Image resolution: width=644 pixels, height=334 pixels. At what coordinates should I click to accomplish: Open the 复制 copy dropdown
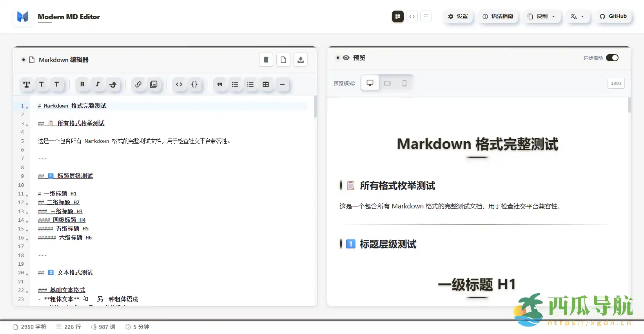coord(541,16)
